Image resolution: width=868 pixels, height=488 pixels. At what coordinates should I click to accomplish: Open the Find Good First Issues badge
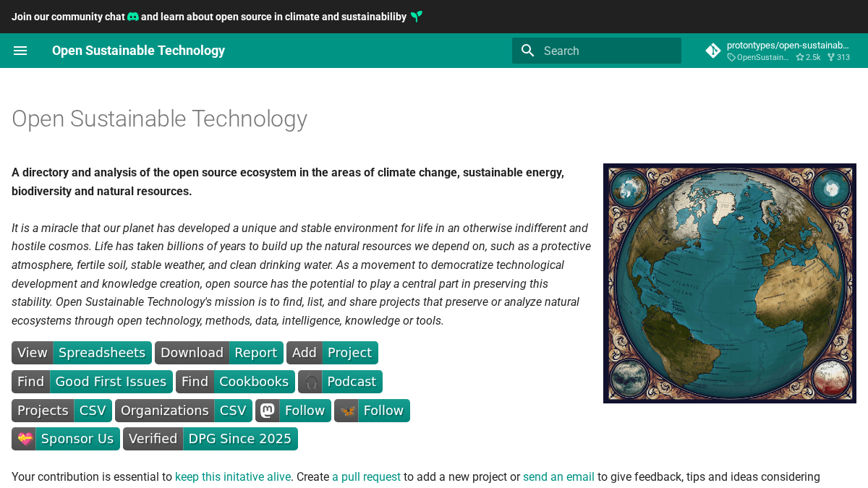pyautogui.click(x=93, y=382)
